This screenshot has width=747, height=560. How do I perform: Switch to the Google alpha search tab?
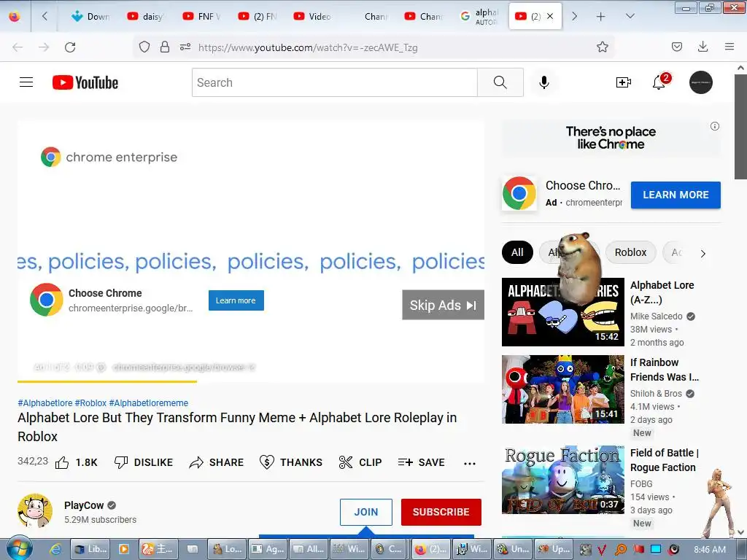coord(479,17)
